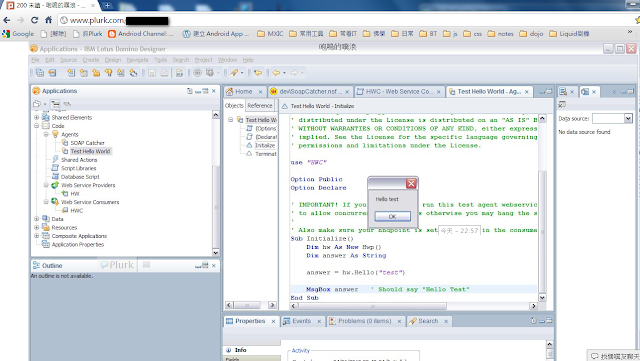The height and width of the screenshot is (361, 640).
Task: Click the Applications tree scroll-down arrow
Action: coord(216,252)
